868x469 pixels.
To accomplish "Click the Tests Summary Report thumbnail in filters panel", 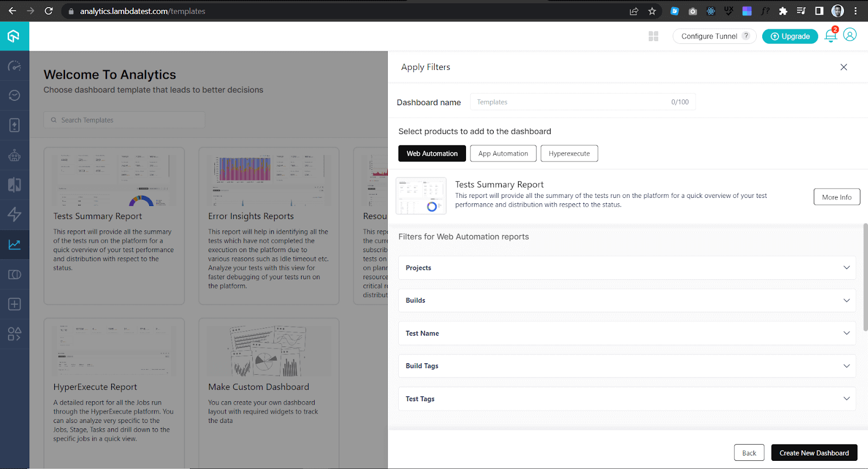I will [x=422, y=196].
